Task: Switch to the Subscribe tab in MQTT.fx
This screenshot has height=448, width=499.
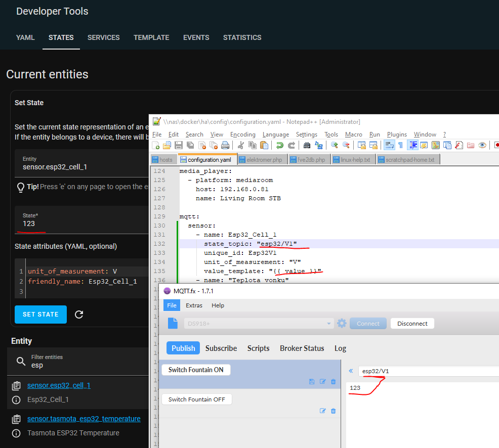Action: click(x=221, y=348)
